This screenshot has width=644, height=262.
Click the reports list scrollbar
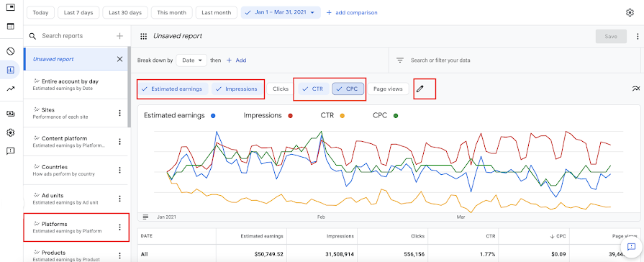tap(129, 86)
